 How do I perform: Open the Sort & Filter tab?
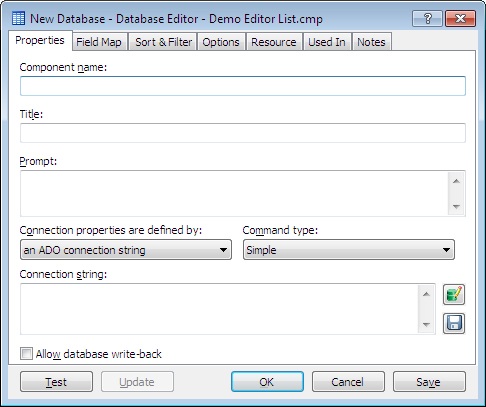(x=163, y=42)
